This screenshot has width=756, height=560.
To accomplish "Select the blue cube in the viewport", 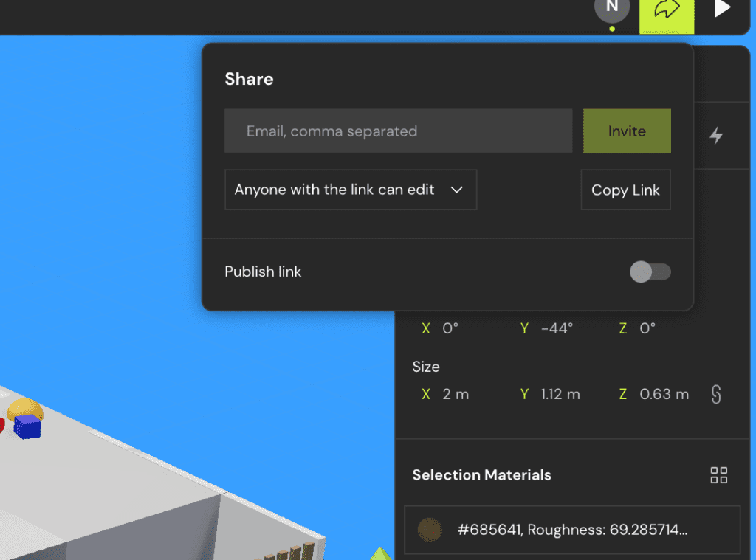I will pyautogui.click(x=28, y=426).
